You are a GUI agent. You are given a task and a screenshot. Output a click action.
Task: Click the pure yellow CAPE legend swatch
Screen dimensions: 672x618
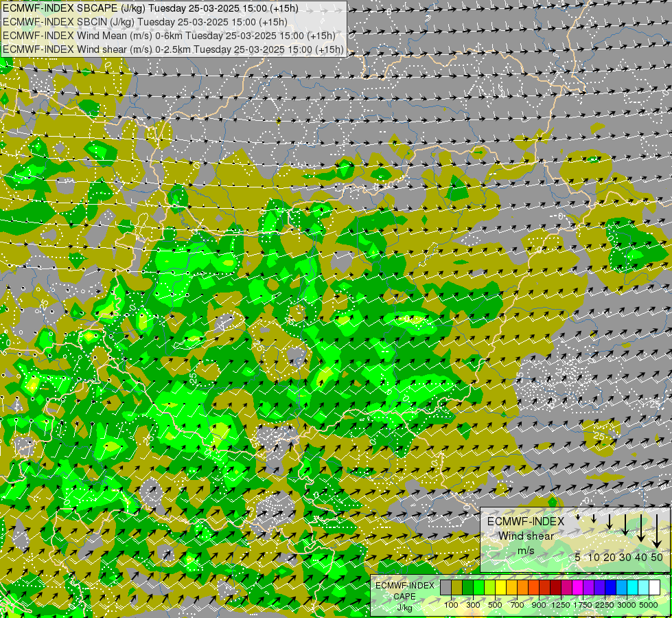(x=501, y=588)
